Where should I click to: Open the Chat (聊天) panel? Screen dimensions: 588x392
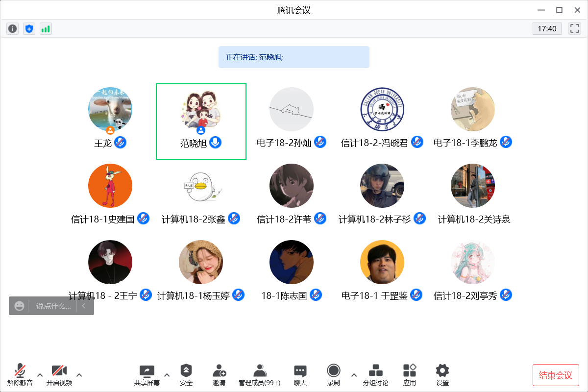pyautogui.click(x=300, y=375)
